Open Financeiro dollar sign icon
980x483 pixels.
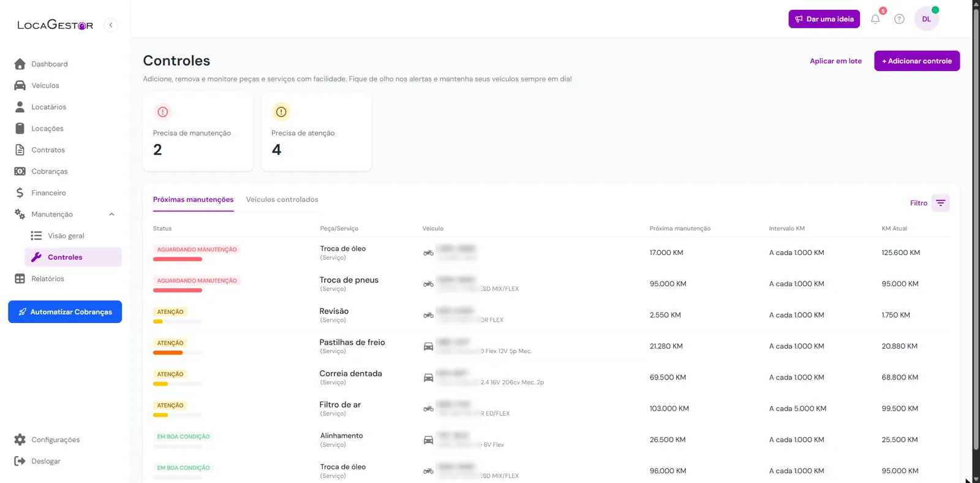(20, 192)
